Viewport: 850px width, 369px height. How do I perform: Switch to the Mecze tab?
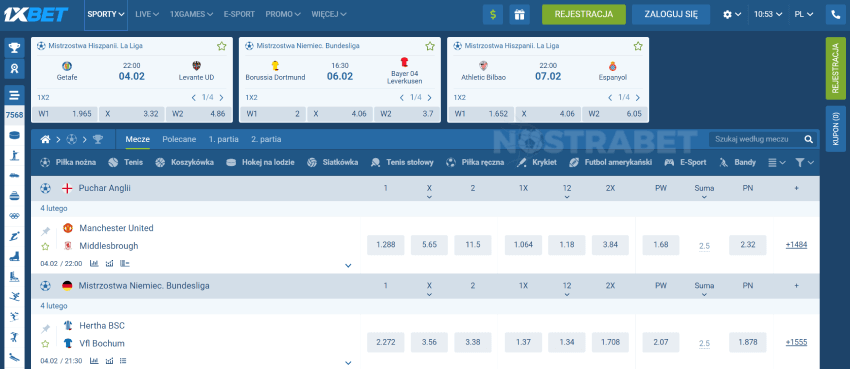(138, 139)
